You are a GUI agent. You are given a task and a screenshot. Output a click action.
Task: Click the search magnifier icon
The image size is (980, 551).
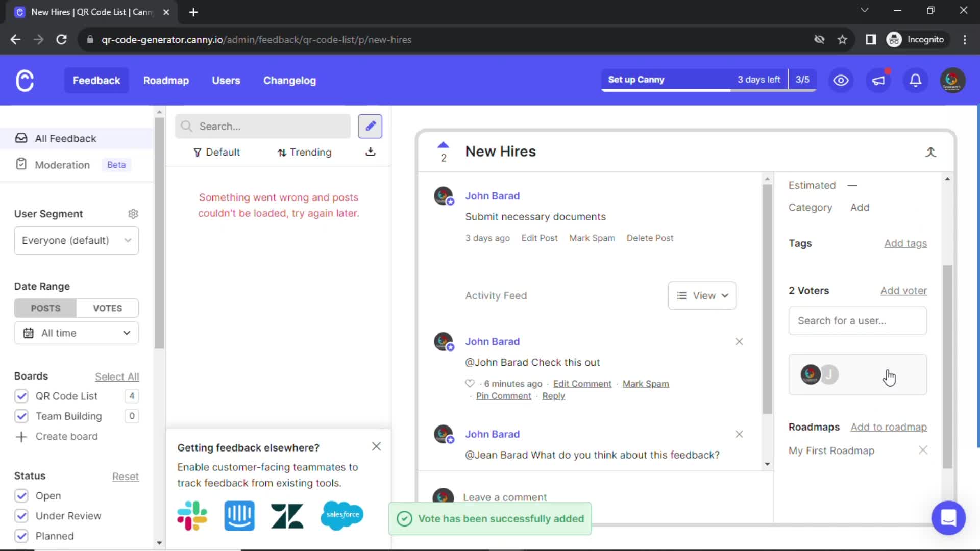187,126
